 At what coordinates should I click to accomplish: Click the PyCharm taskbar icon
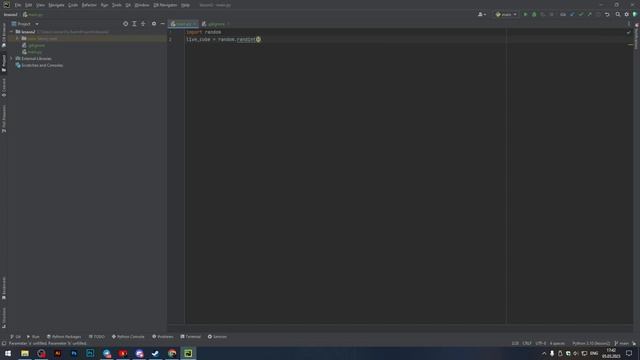pyautogui.click(x=188, y=353)
